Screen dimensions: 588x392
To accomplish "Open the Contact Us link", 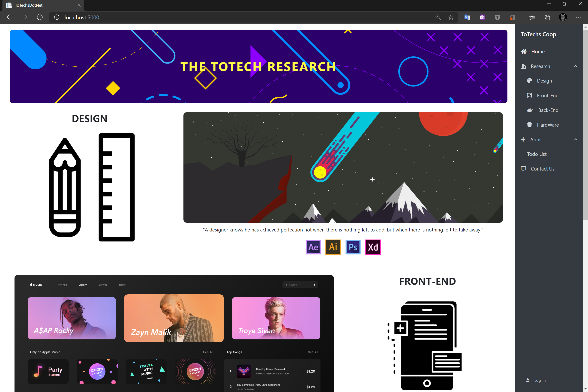I will [542, 169].
